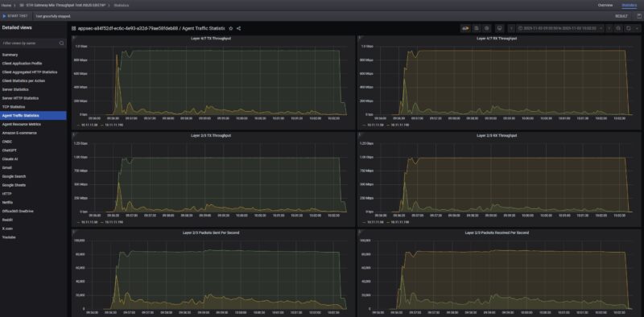Image resolution: width=644 pixels, height=317 pixels.
Task: Open Layer 2/3 Packets Received Per Second title menu
Action: pyautogui.click(x=497, y=233)
